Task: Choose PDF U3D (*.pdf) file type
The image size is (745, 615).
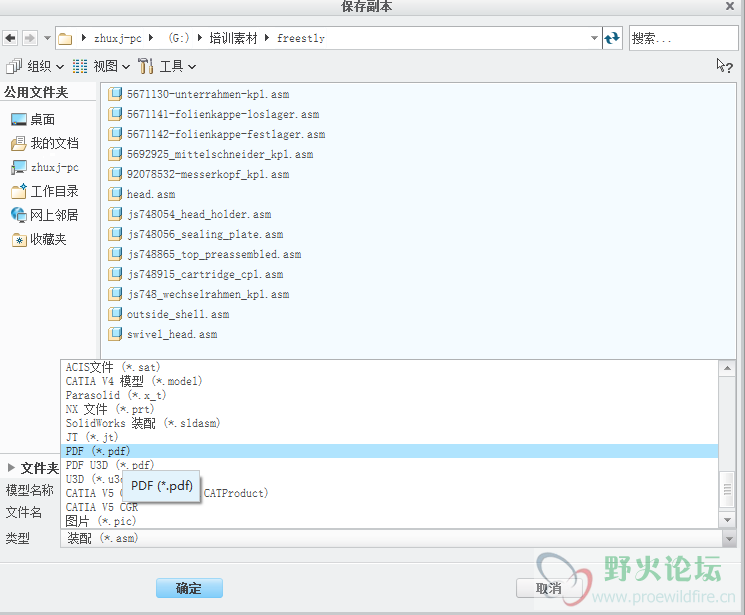Action: [389, 465]
